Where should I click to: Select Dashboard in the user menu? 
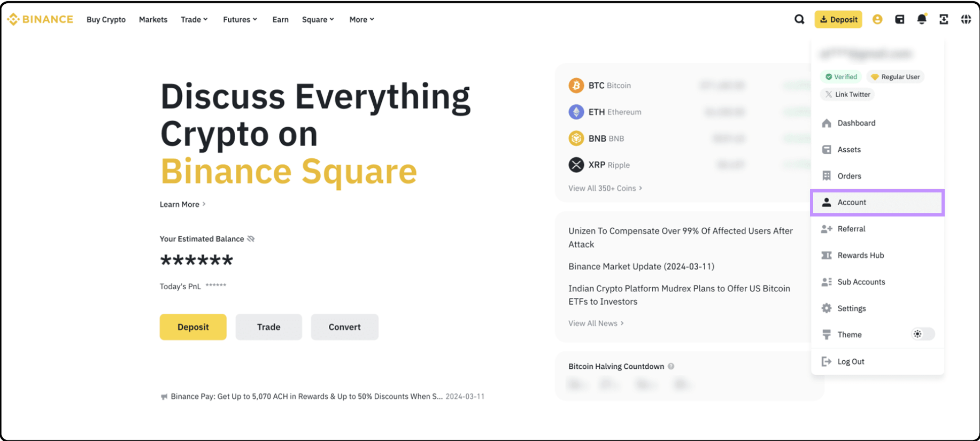point(877,123)
